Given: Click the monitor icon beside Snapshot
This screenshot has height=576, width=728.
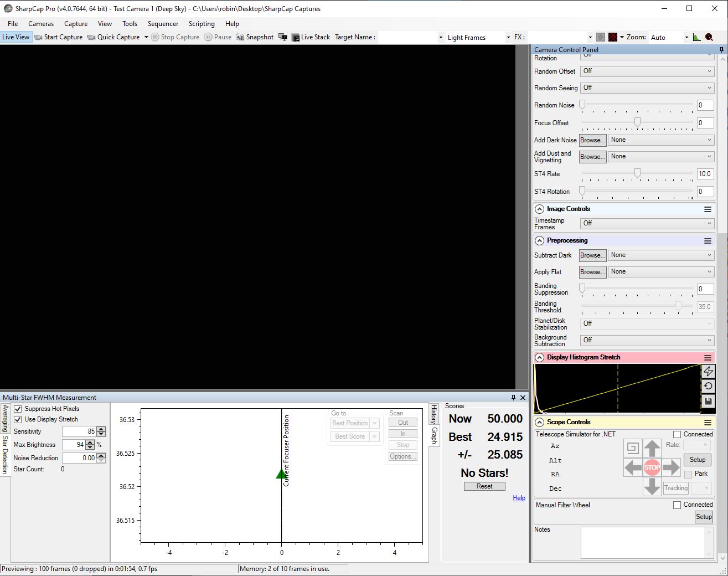Looking at the screenshot, I should [x=283, y=37].
